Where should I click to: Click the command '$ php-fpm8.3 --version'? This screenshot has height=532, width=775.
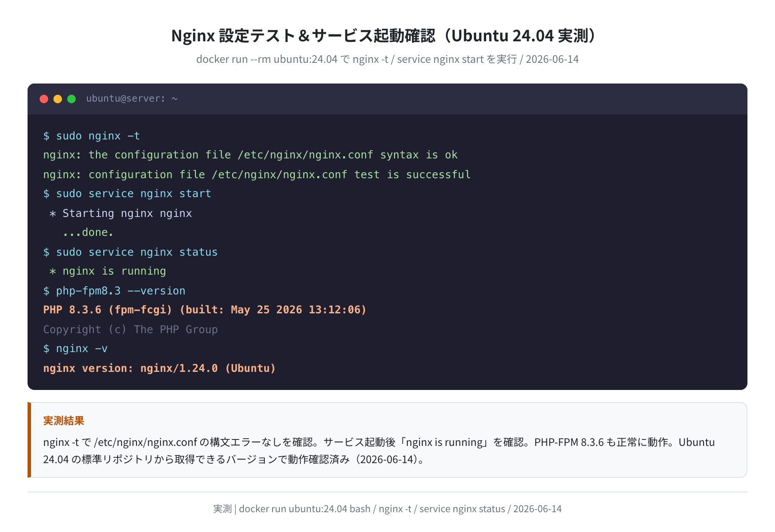pos(114,291)
